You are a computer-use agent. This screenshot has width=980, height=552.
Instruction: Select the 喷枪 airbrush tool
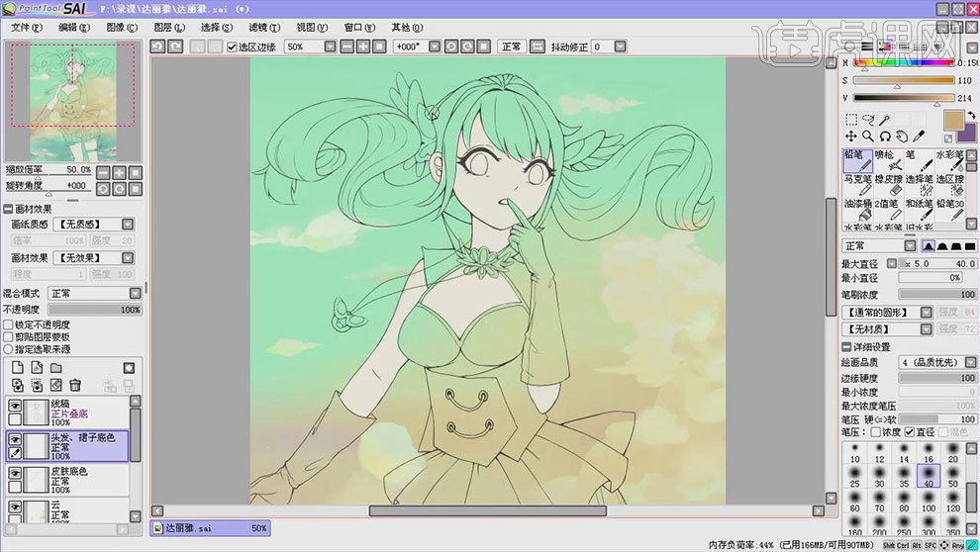pos(888,160)
